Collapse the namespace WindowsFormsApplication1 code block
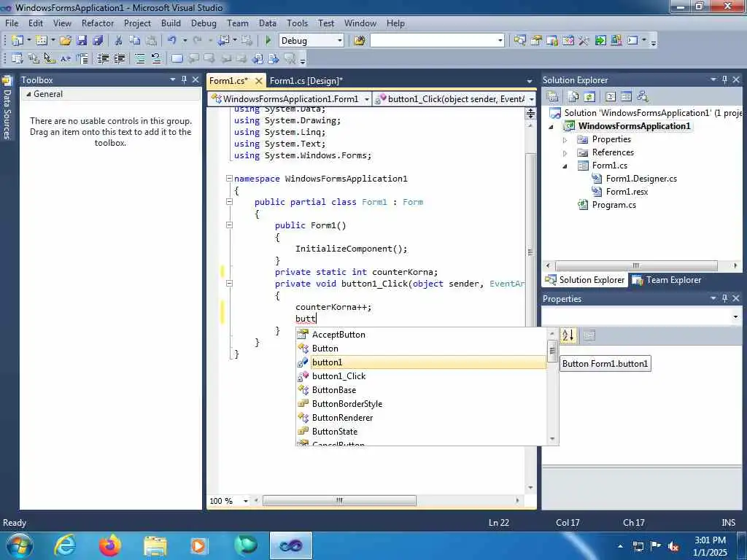 point(229,179)
